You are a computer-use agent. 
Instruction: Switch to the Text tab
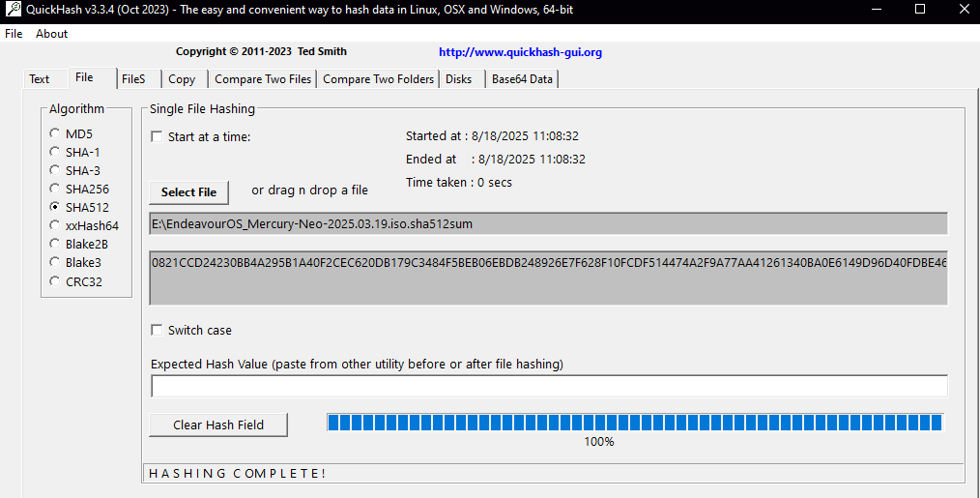(39, 79)
